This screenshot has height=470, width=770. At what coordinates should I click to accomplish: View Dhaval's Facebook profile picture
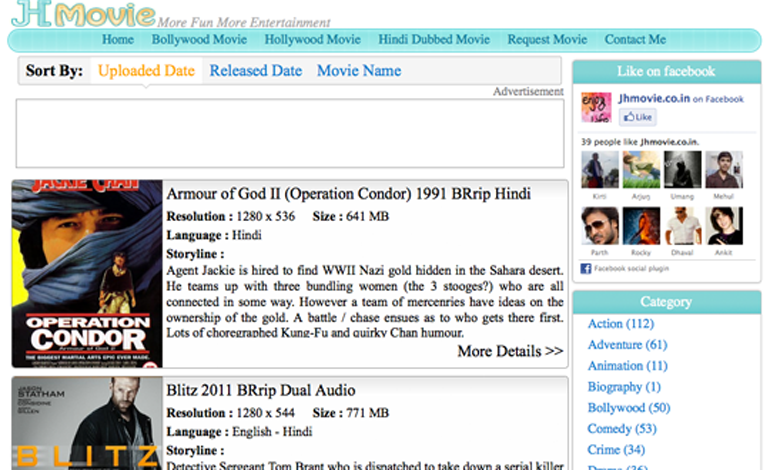(683, 226)
